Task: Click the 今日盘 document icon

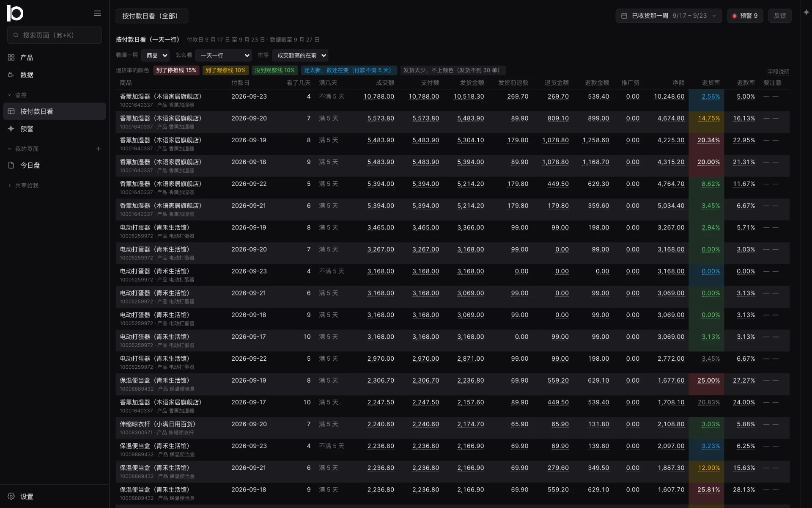Action: (11, 165)
